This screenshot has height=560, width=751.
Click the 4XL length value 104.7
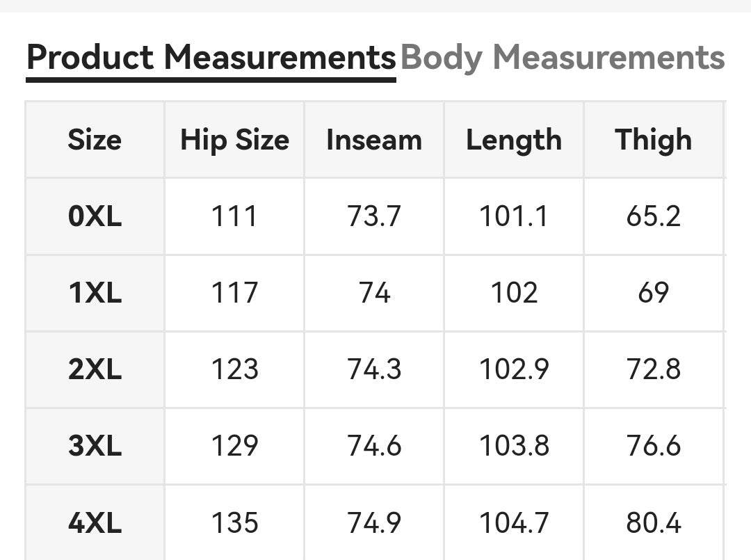(514, 522)
